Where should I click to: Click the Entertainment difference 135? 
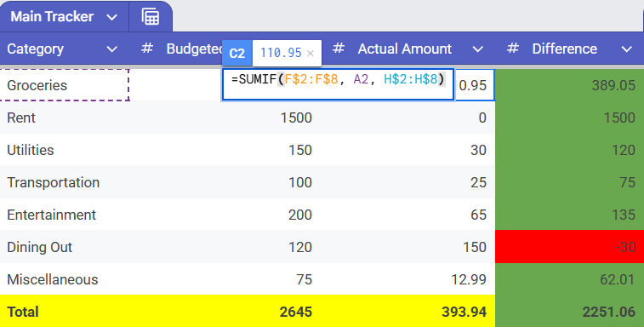624,215
